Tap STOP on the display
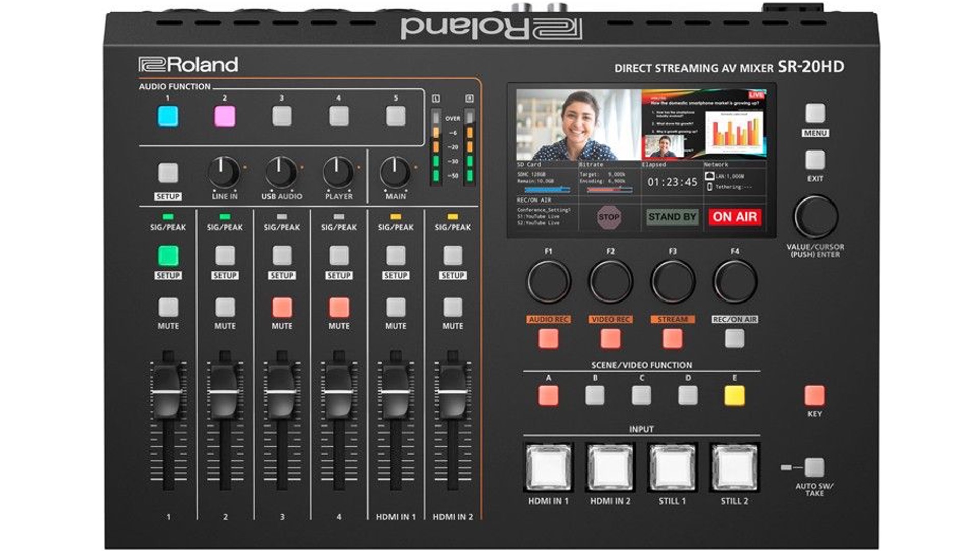This screenshot has width=980, height=551. pos(609,217)
